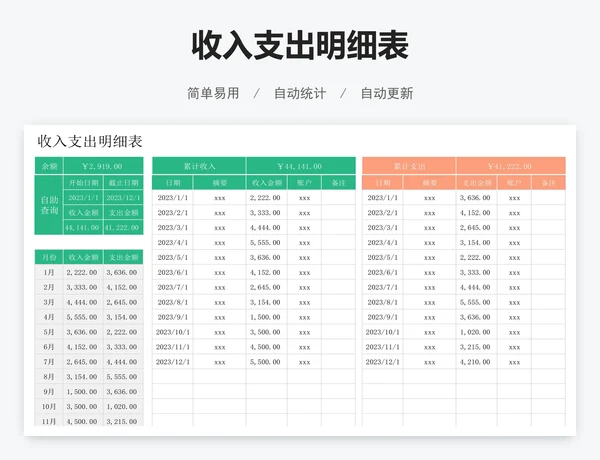The height and width of the screenshot is (460, 600).
Task: Click 收入金额 header in the income table
Action: (x=267, y=183)
